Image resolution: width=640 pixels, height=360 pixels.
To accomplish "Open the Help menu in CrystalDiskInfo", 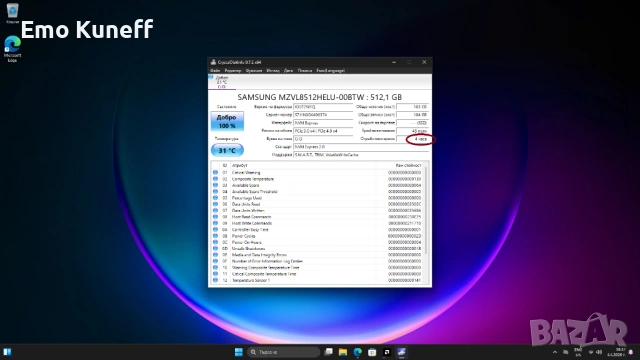I will click(x=304, y=71).
